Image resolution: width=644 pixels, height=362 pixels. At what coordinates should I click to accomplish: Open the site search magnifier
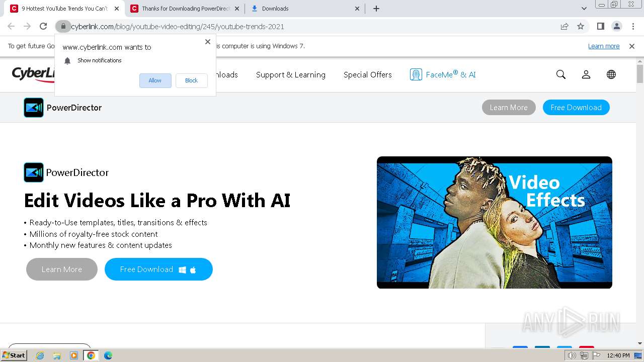(561, 74)
